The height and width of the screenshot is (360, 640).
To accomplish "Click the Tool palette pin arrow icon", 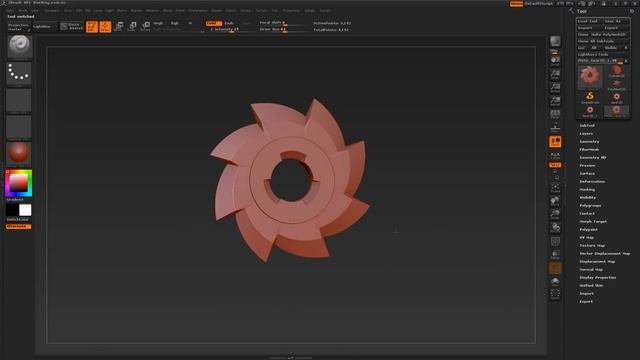I will click(572, 11).
